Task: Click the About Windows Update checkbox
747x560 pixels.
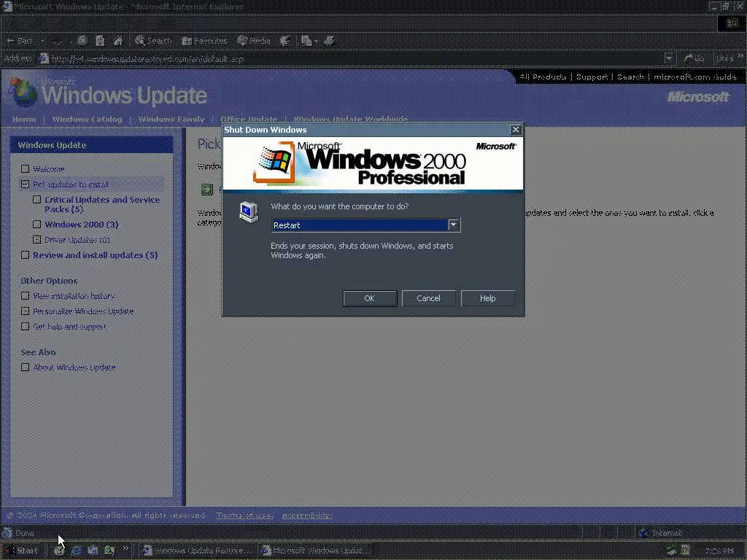Action: 26,367
